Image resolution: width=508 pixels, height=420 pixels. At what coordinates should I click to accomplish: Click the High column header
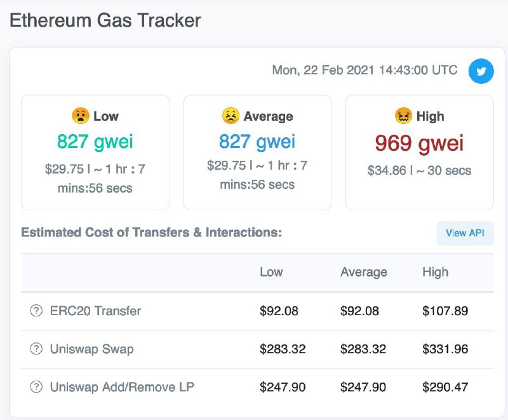(436, 272)
